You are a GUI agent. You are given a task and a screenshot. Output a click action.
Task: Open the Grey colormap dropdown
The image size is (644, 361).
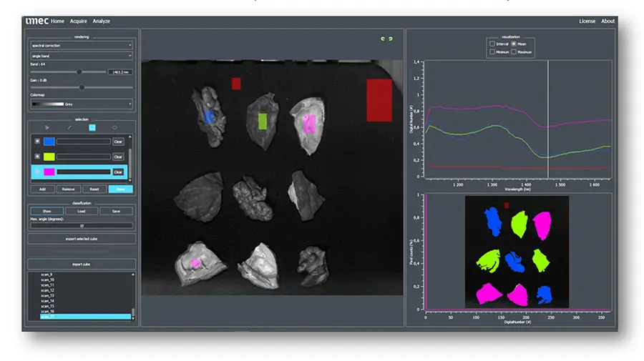click(81, 104)
